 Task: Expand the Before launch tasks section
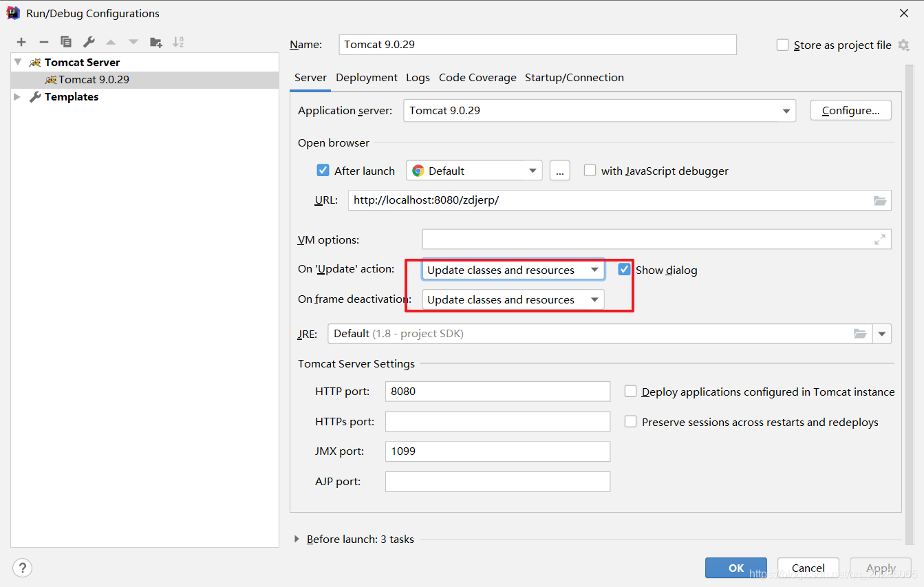[297, 539]
